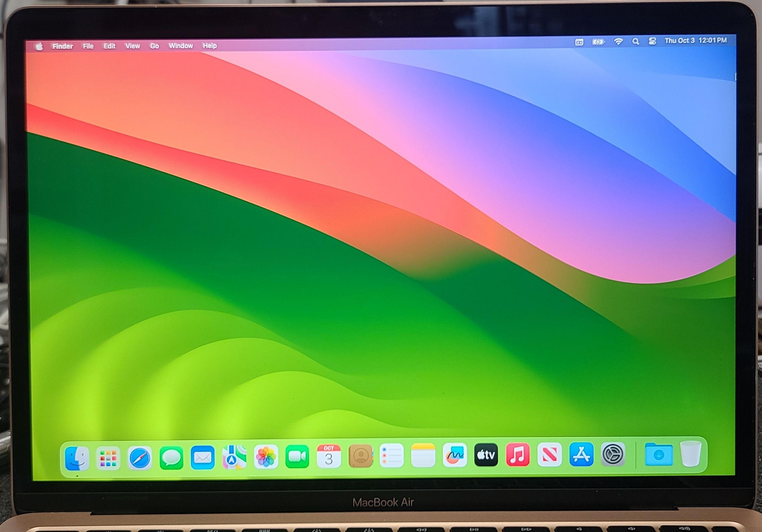The height and width of the screenshot is (532, 762).
Task: Open Spotlight search magnifier
Action: tap(636, 42)
